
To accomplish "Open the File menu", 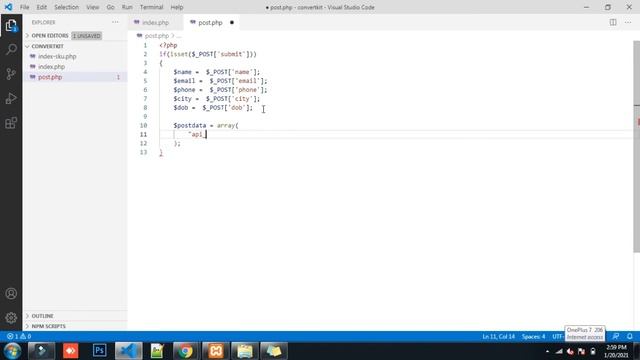I will point(24,7).
